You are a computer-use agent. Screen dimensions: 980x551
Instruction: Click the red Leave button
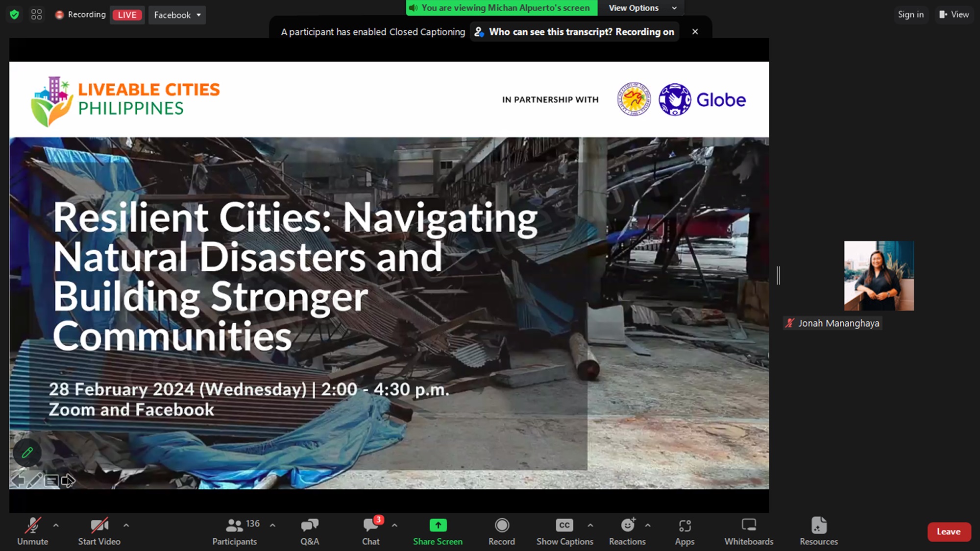(x=949, y=532)
